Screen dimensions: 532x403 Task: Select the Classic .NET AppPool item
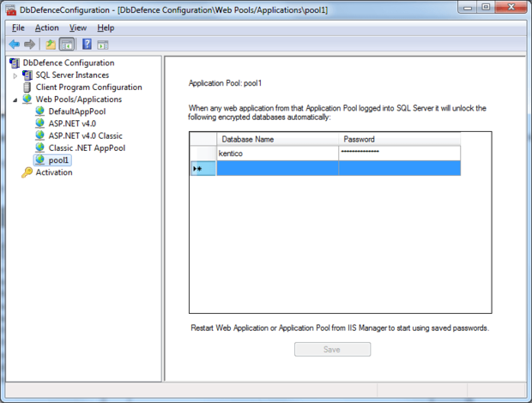88,147
